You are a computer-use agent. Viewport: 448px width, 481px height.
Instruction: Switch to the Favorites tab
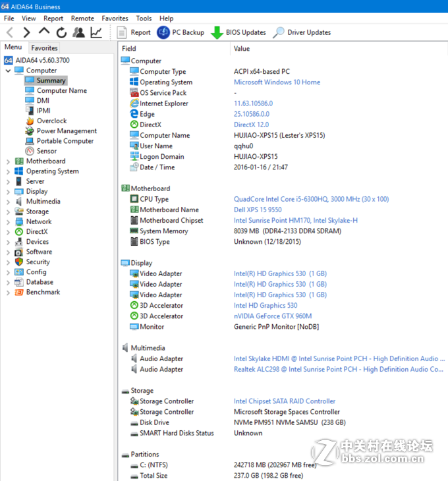coord(44,48)
